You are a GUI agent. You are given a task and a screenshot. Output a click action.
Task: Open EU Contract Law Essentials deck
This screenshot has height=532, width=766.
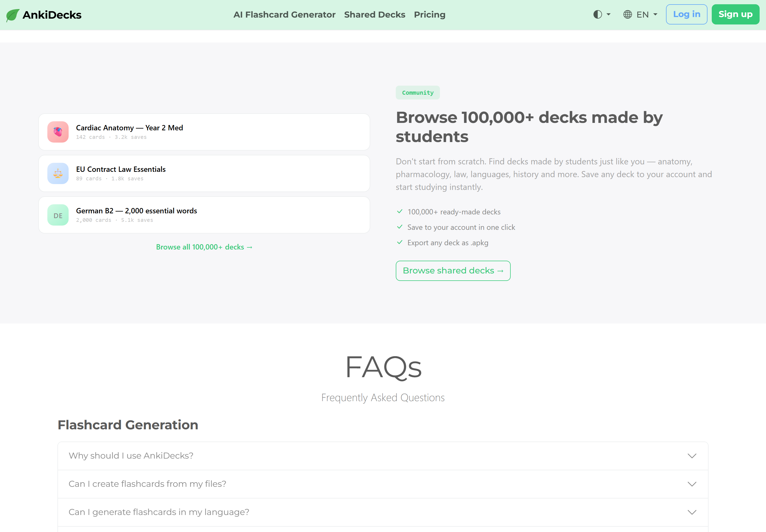(x=204, y=173)
